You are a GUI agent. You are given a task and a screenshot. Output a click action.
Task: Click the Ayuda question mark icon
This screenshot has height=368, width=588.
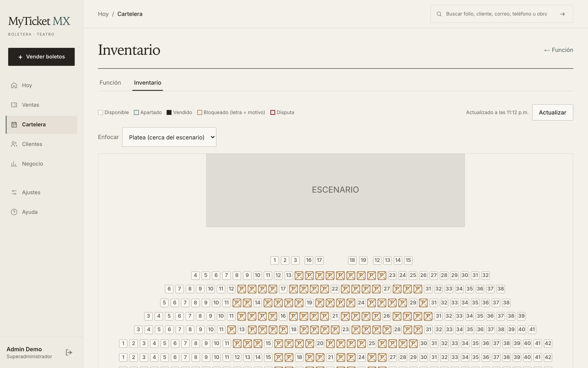pos(14,212)
